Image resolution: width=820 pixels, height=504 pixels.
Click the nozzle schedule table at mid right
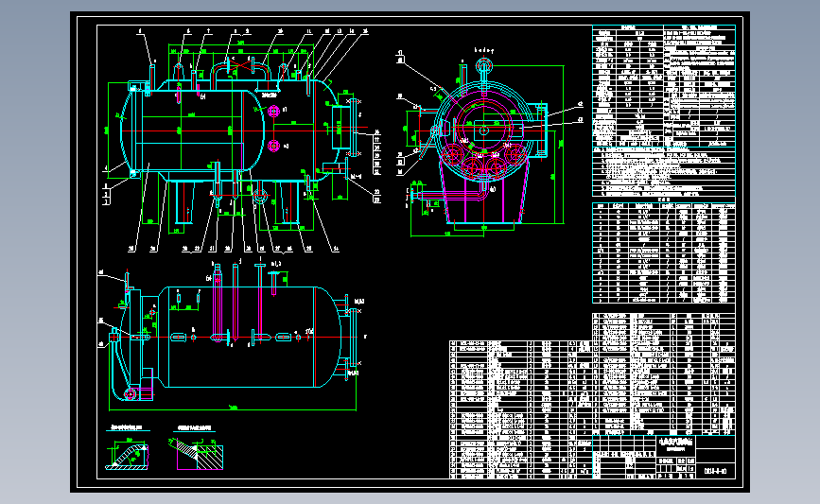click(x=664, y=253)
